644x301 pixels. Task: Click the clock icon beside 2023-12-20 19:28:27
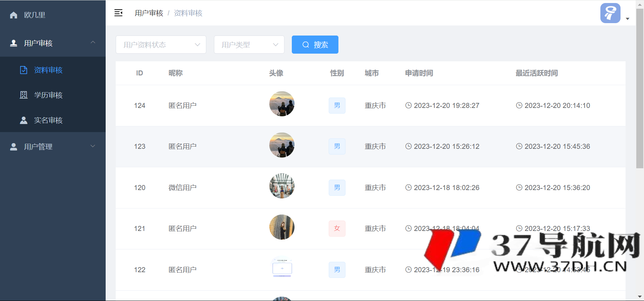(x=409, y=105)
